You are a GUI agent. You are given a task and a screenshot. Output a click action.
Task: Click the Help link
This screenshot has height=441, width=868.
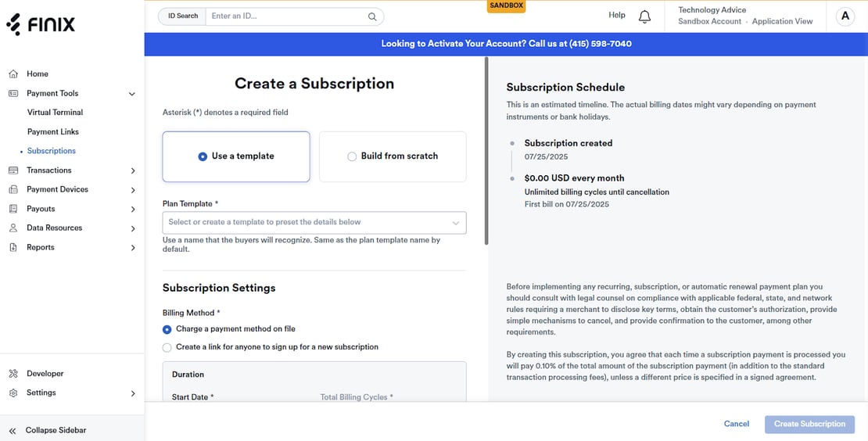coord(617,15)
